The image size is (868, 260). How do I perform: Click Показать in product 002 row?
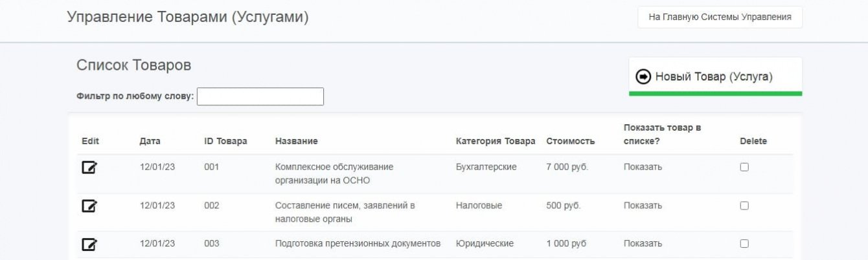coord(643,206)
